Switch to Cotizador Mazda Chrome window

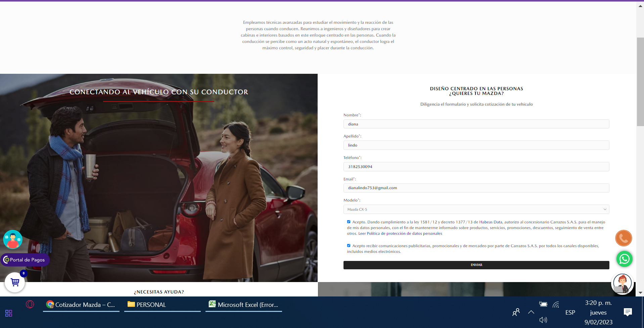point(81,305)
